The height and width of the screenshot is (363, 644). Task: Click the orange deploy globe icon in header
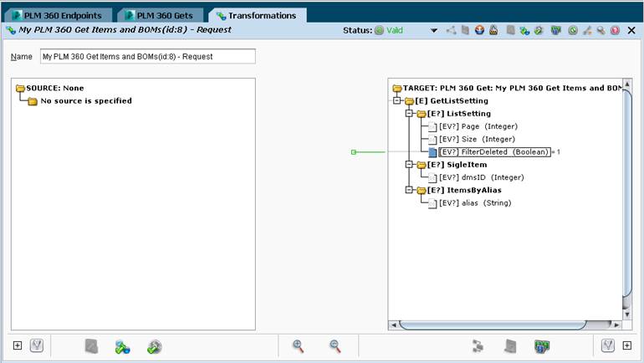479,30
